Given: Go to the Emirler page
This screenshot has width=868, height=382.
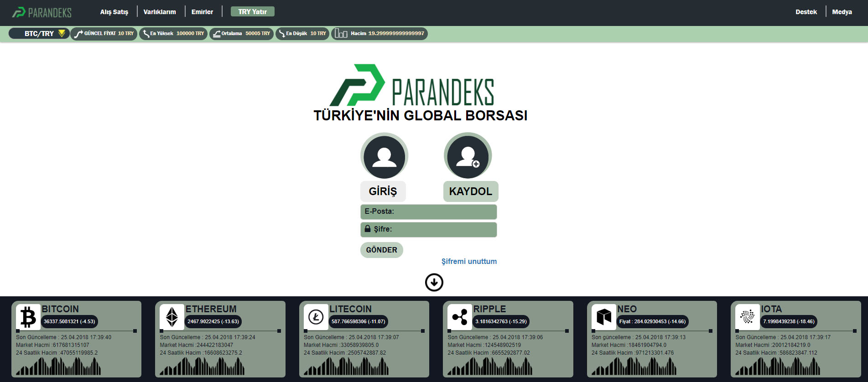Looking at the screenshot, I should pos(202,12).
